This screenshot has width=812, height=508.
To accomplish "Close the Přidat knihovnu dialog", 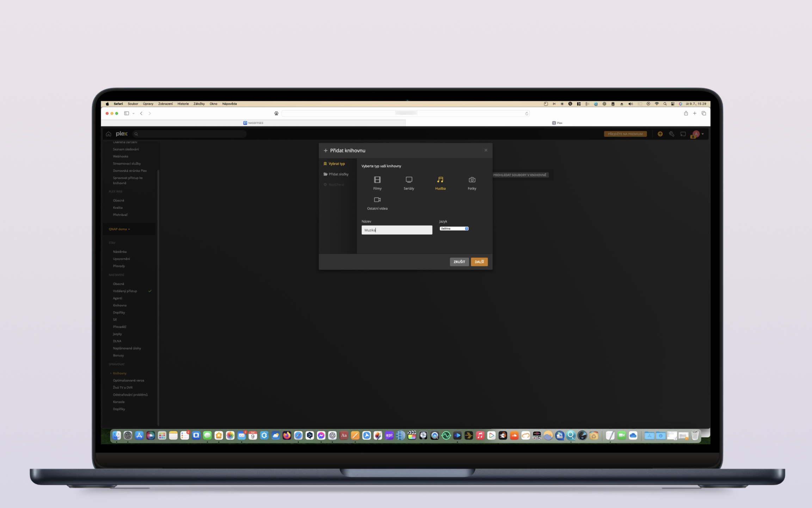I will (486, 150).
